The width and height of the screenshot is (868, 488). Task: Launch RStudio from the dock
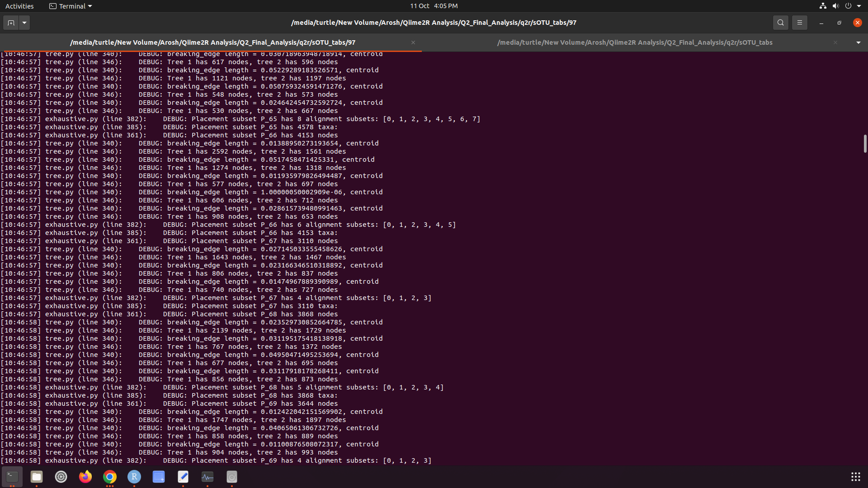[134, 477]
